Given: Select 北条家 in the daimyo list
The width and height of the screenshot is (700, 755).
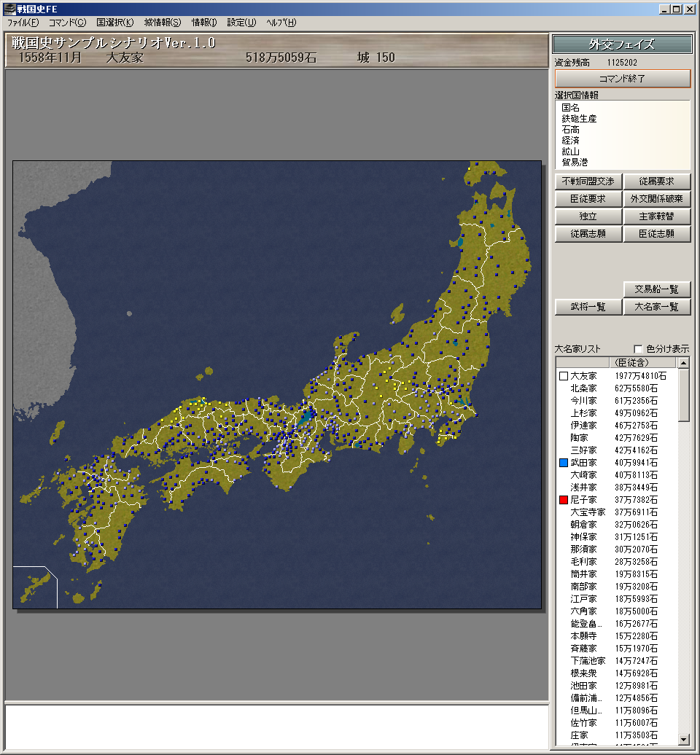Looking at the screenshot, I should (583, 388).
